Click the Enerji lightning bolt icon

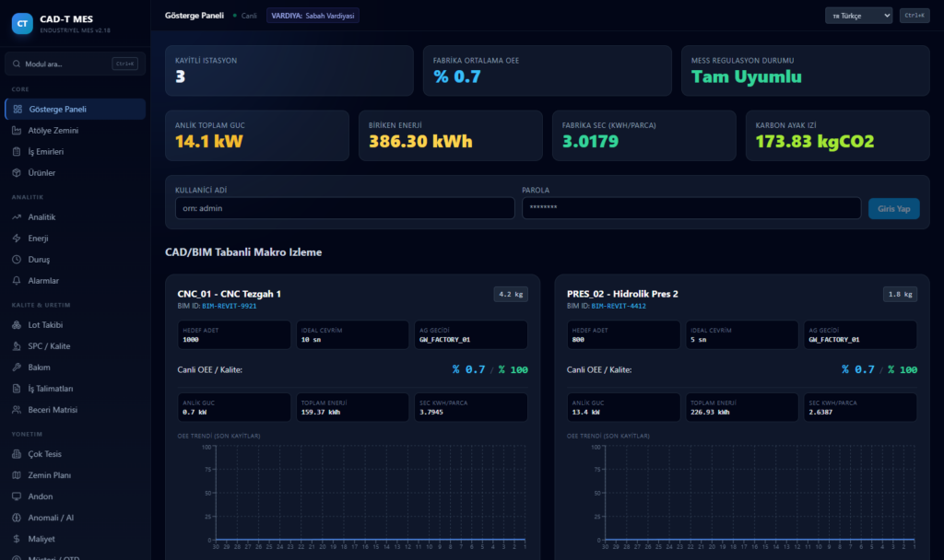17,239
